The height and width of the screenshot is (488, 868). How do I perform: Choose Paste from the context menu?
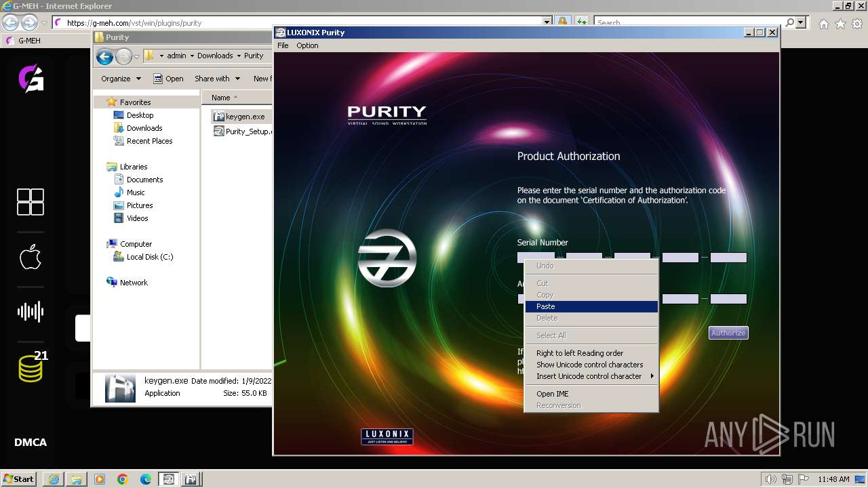(x=591, y=306)
